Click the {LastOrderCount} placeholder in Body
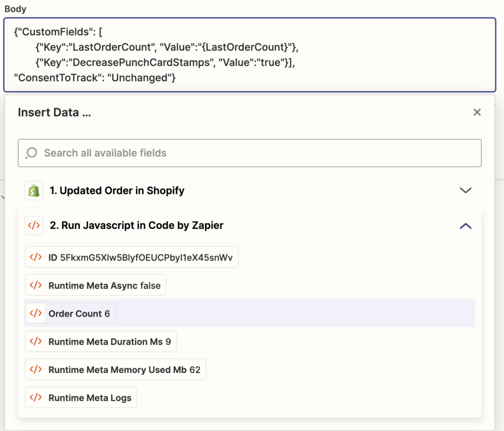This screenshot has height=431, width=504. click(245, 47)
